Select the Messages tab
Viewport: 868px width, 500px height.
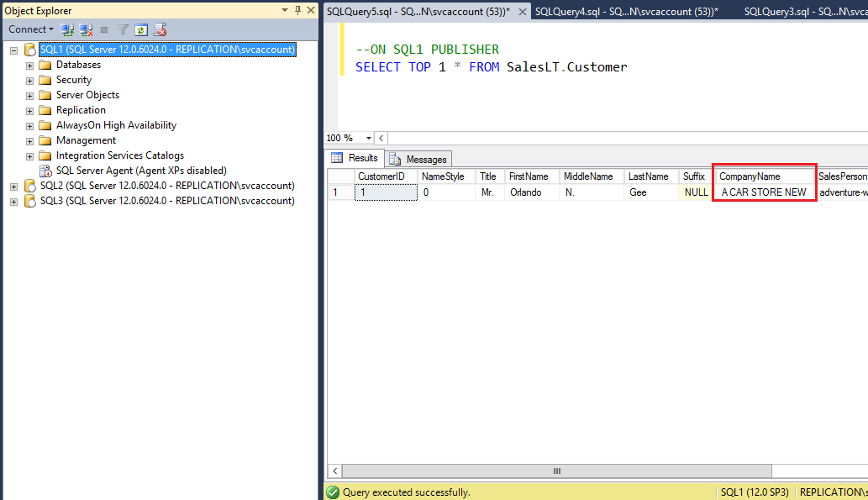coord(418,159)
